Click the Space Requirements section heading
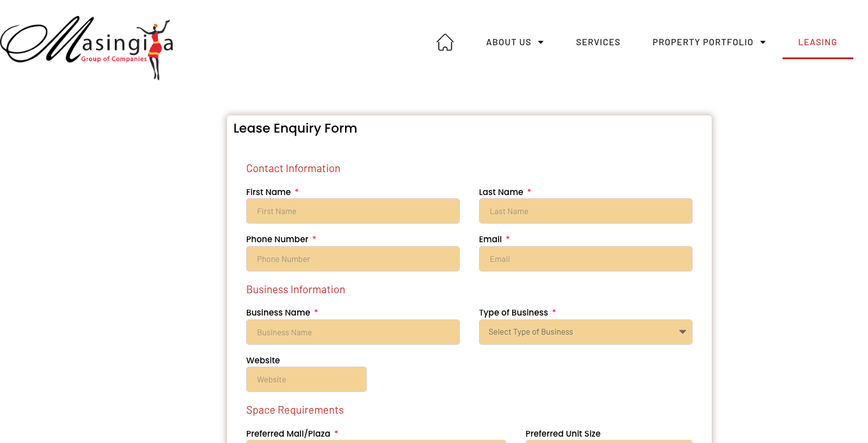 (295, 410)
